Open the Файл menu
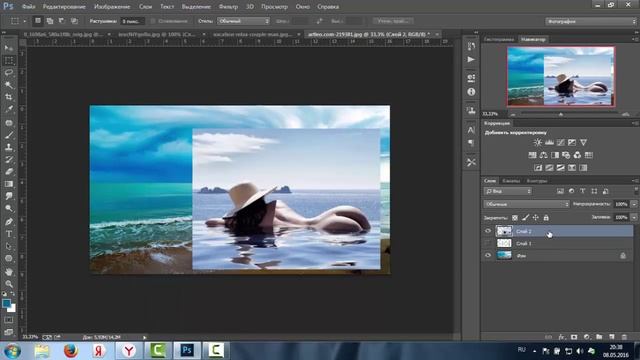The height and width of the screenshot is (360, 640). (x=28, y=7)
